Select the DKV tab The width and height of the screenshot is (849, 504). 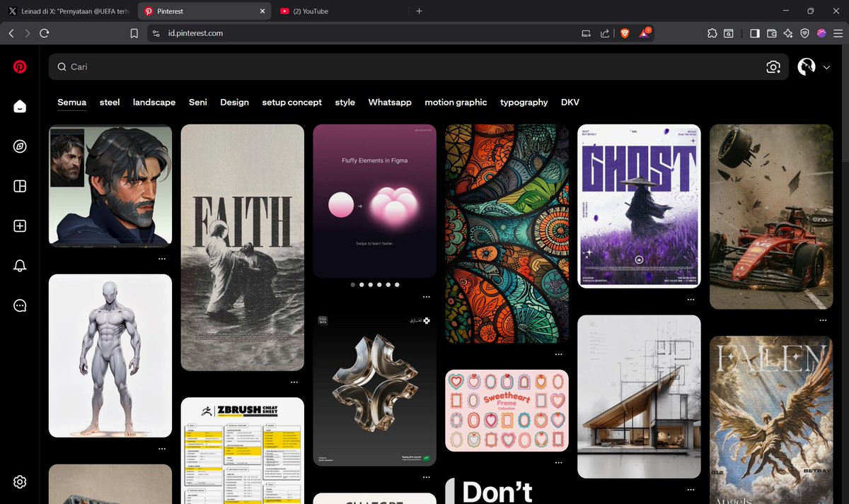click(x=570, y=102)
